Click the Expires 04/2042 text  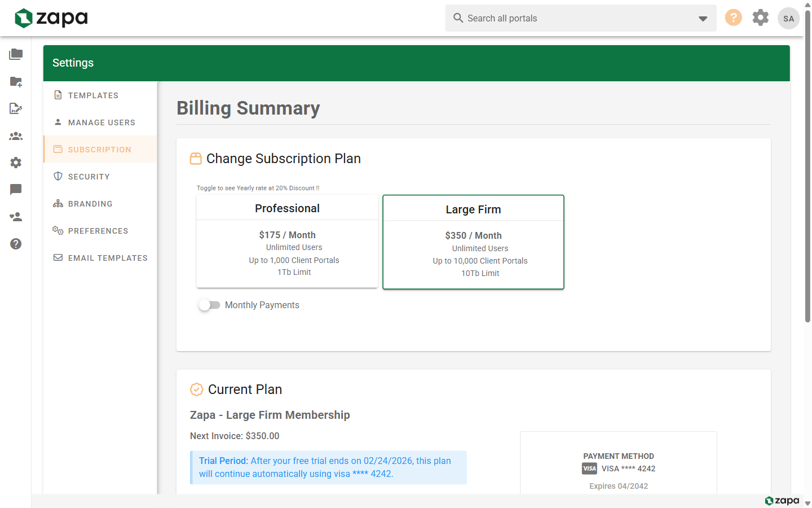click(x=619, y=486)
